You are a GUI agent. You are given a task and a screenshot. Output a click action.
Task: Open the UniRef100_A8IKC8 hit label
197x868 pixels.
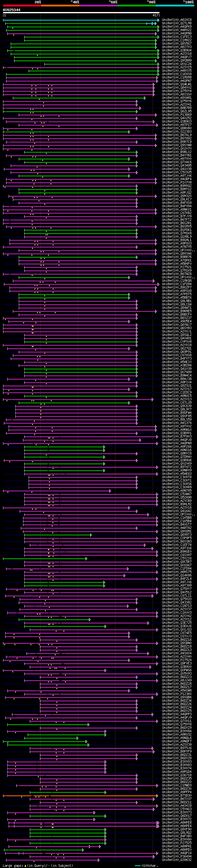(177, 20)
